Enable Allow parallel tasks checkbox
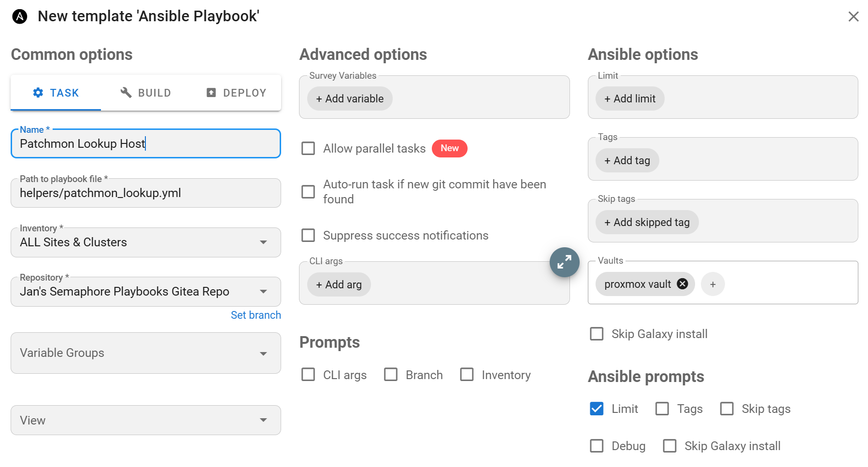The width and height of the screenshot is (868, 467). tap(308, 148)
